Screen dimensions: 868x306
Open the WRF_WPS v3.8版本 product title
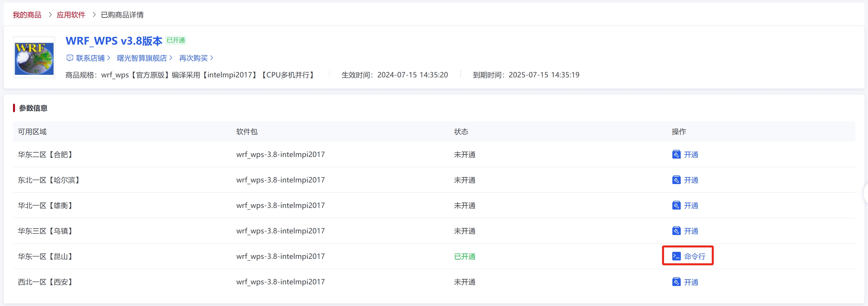point(114,41)
